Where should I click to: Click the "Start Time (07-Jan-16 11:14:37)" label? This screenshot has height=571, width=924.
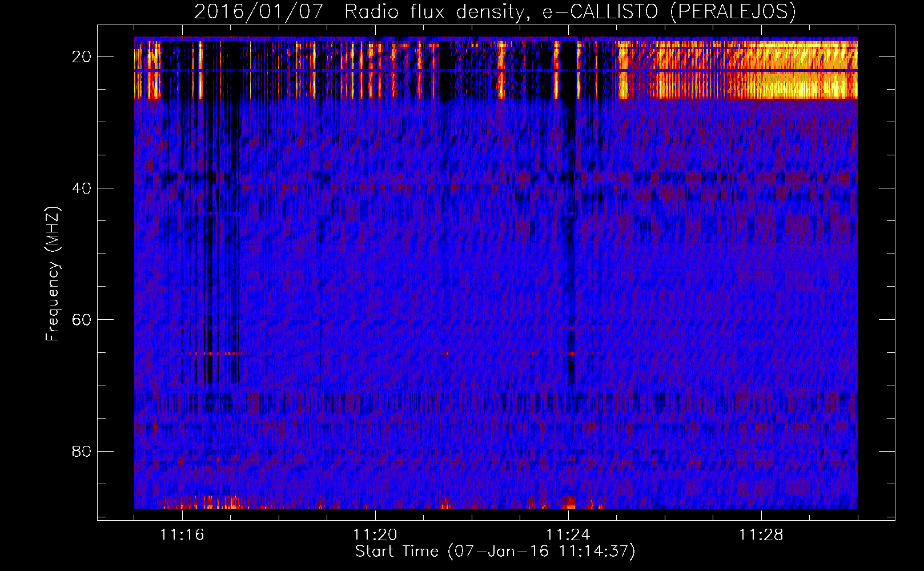pyautogui.click(x=495, y=552)
